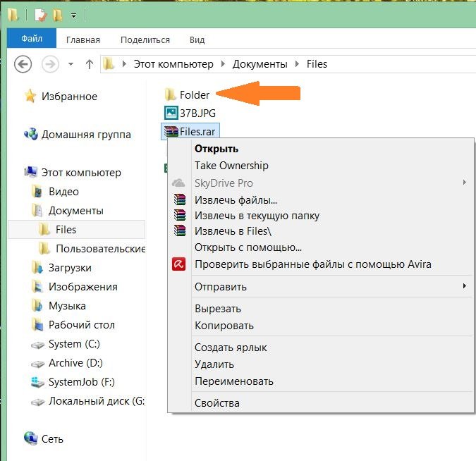Select Свойства in the context menu
This screenshot has width=476, height=461.
tap(217, 403)
